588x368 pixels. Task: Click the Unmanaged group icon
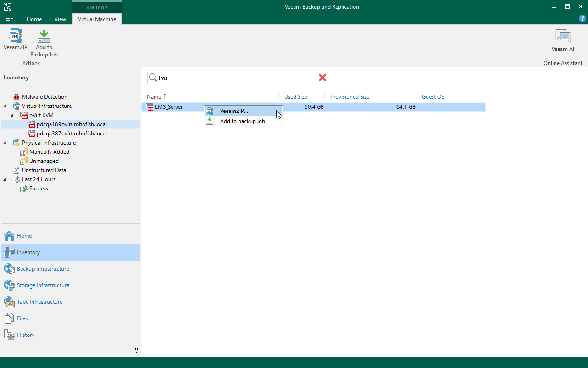click(24, 161)
